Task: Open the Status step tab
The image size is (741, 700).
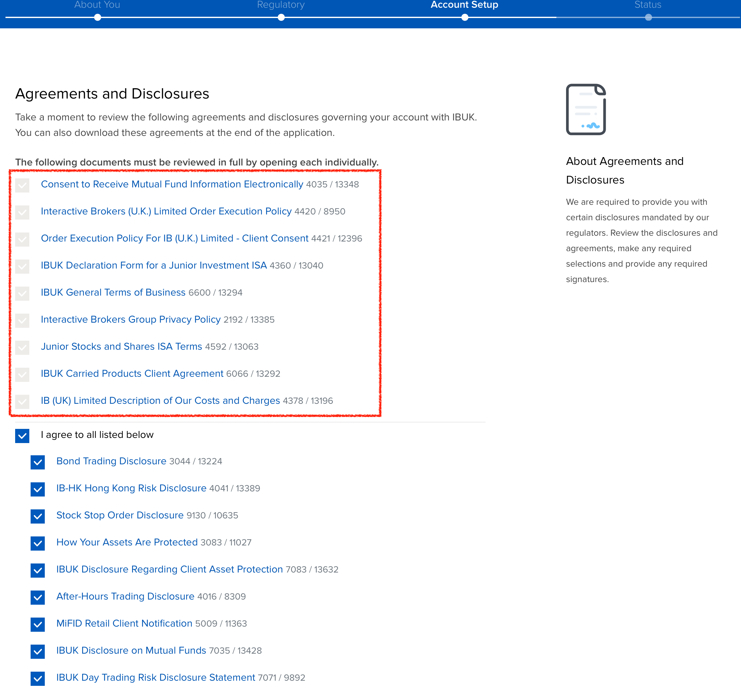Action: pos(648,5)
